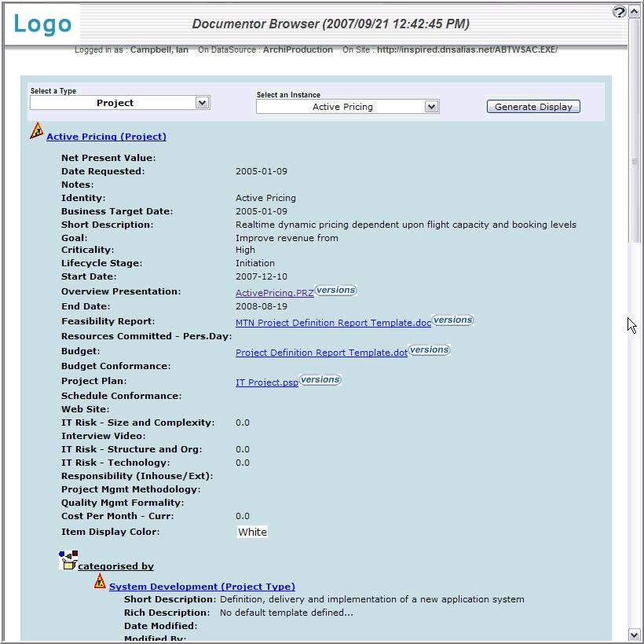The height and width of the screenshot is (644, 644).
Task: Open the Select an Instance dropdown showing Active Pricing
Action: pyautogui.click(x=347, y=106)
